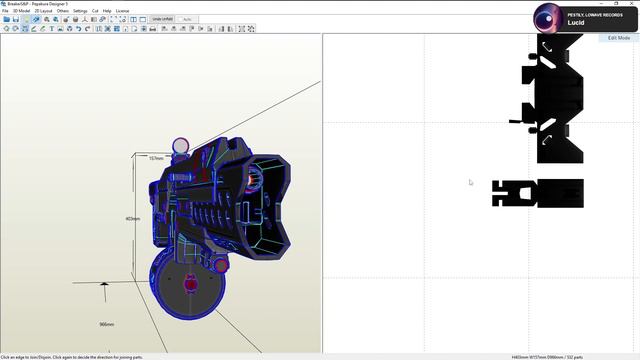Select the green pencil edge color tool
This screenshot has height=360, width=640.
tap(43, 29)
